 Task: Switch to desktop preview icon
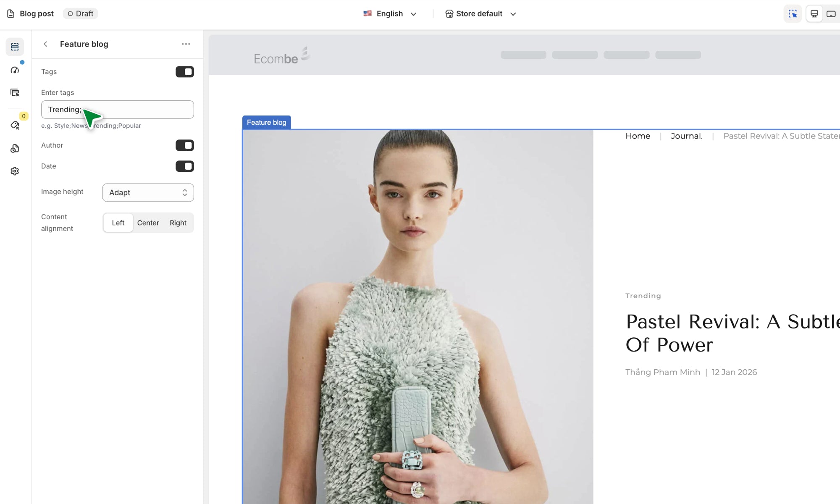(x=814, y=14)
